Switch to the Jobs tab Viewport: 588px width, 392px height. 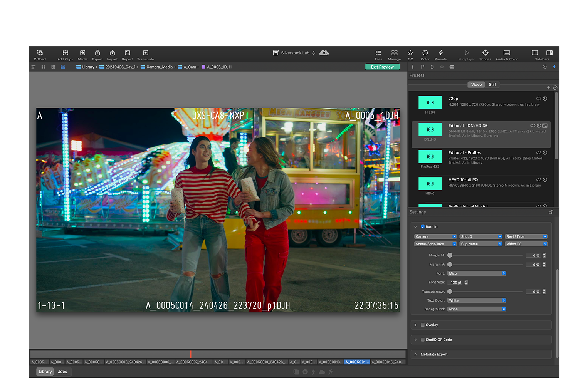coord(62,372)
